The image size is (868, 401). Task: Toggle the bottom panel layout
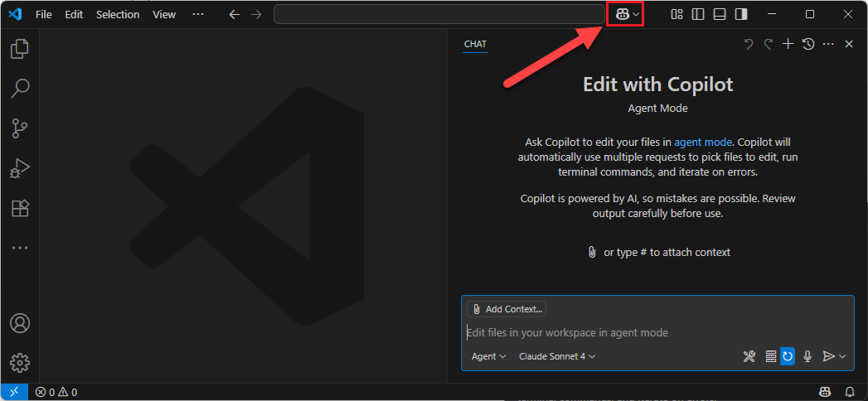(720, 14)
